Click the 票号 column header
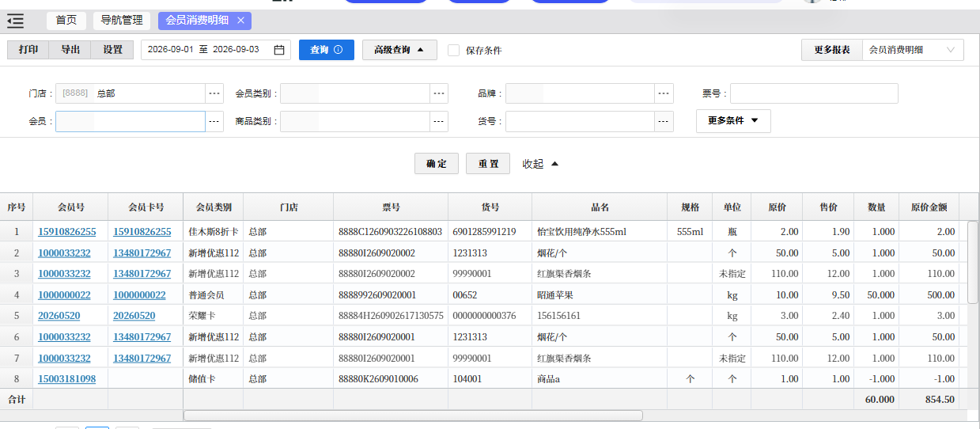The image size is (980, 429). click(x=391, y=207)
